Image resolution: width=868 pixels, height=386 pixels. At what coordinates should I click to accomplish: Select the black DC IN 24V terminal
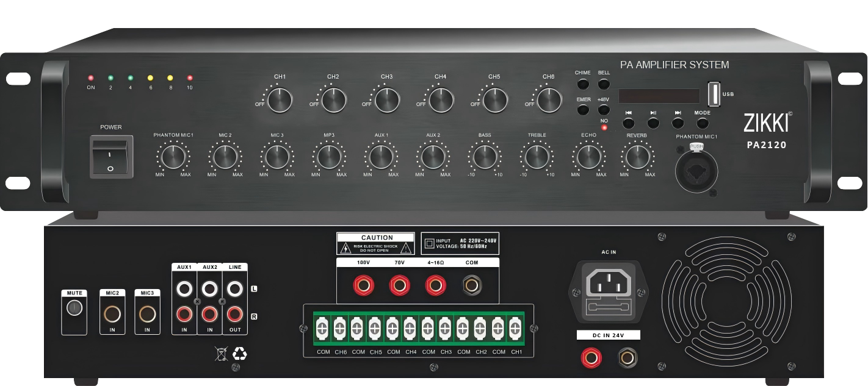click(x=626, y=357)
